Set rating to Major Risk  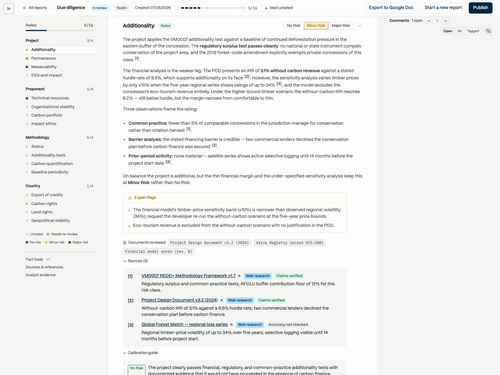(x=341, y=26)
